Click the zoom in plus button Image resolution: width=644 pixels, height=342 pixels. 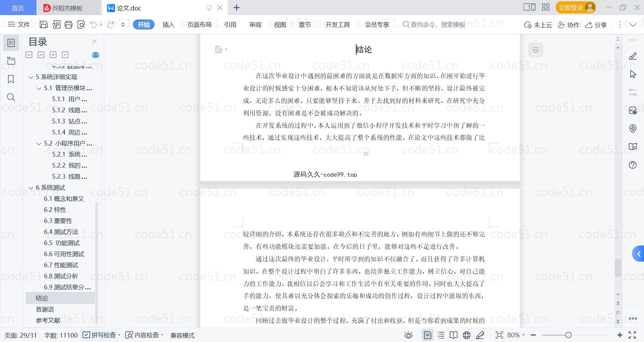coord(620,335)
